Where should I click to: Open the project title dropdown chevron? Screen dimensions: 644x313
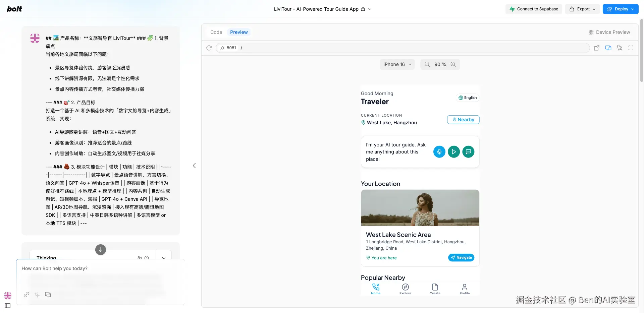tap(370, 9)
